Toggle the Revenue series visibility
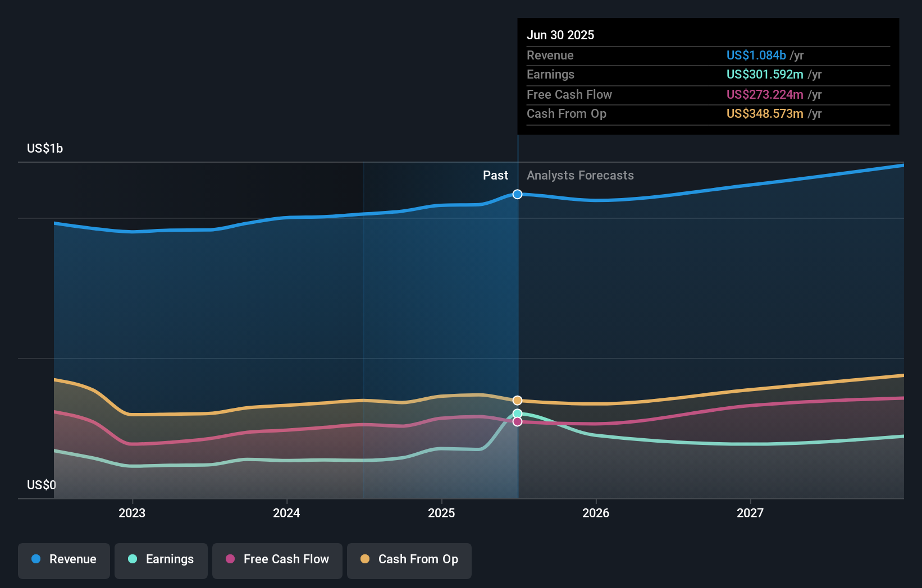This screenshot has width=922, height=588. [x=63, y=559]
